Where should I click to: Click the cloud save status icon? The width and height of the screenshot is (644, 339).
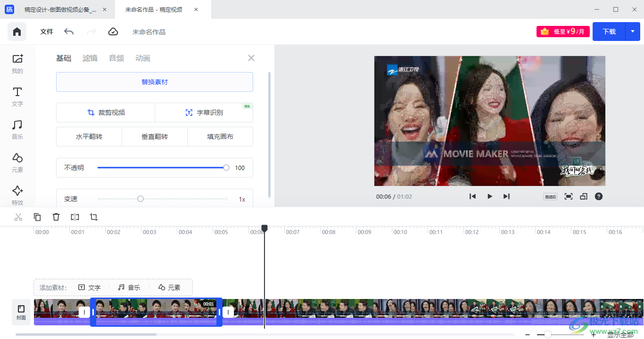click(113, 32)
